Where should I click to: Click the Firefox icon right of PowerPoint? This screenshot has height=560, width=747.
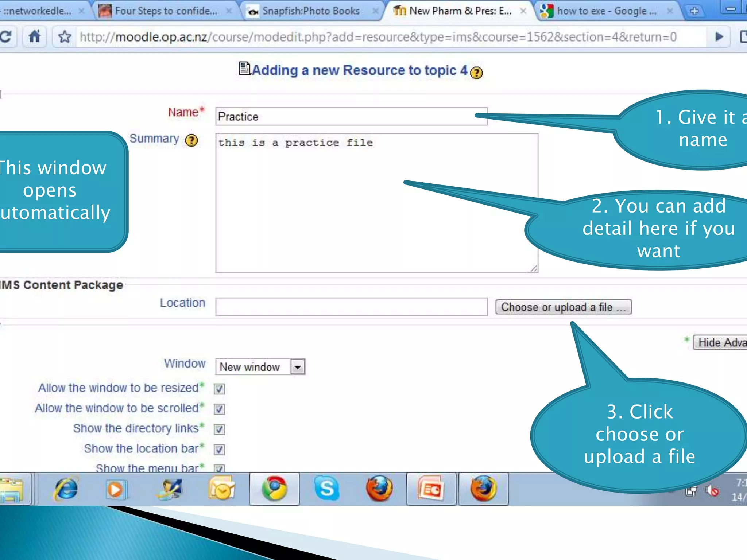(483, 489)
